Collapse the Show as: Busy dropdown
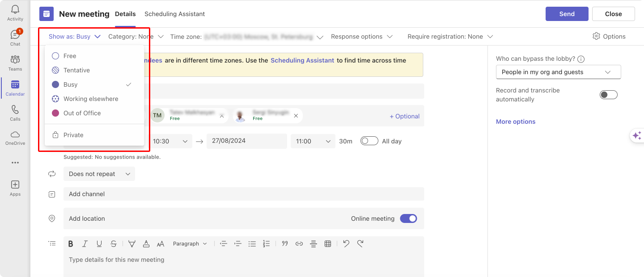The width and height of the screenshot is (644, 277). coord(75,37)
